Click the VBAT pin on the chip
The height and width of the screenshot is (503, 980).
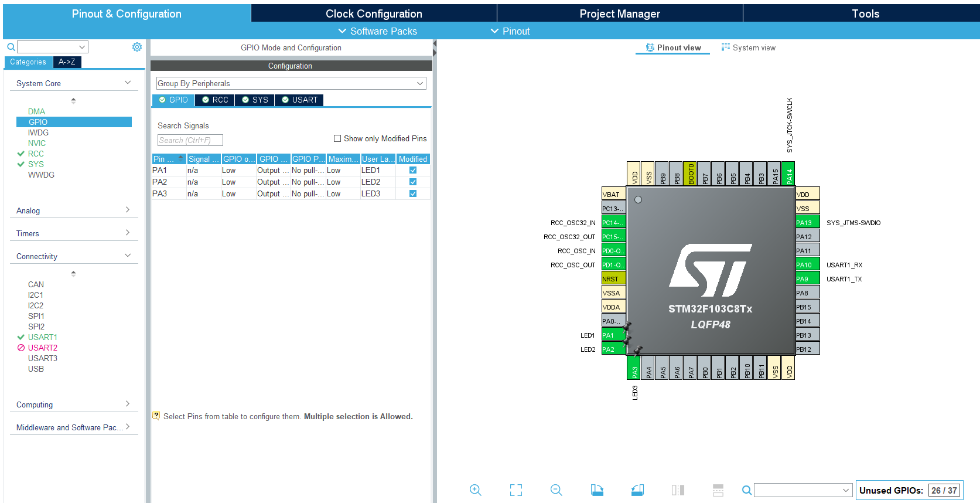point(613,195)
